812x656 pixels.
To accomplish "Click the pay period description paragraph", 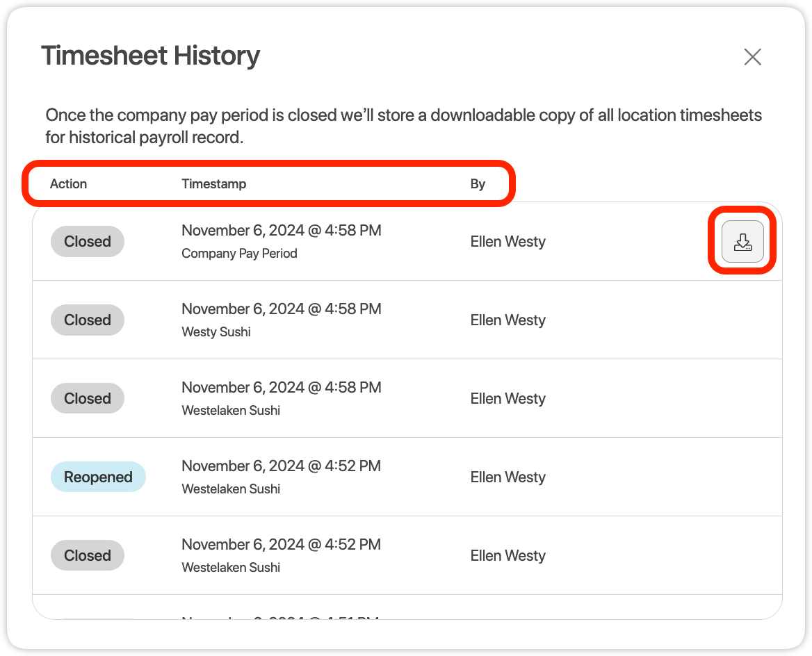I will [x=403, y=126].
